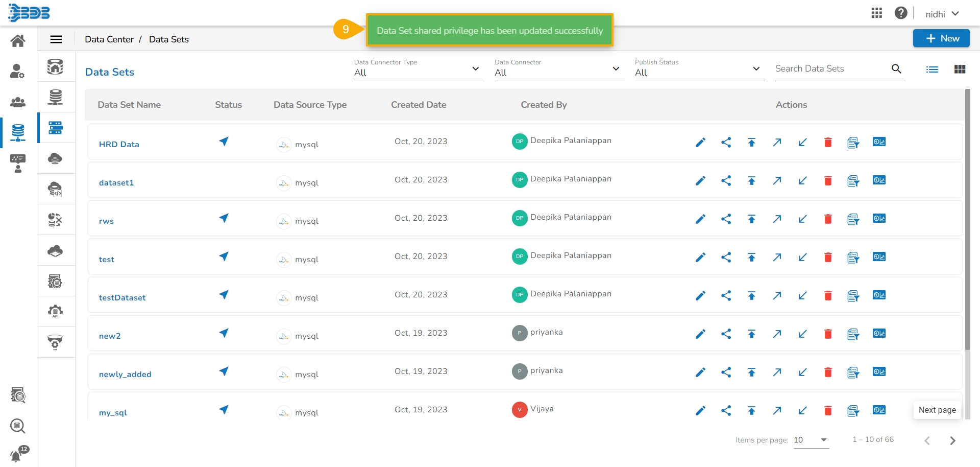
Task: Click the publish upload icon for test row
Action: [751, 258]
